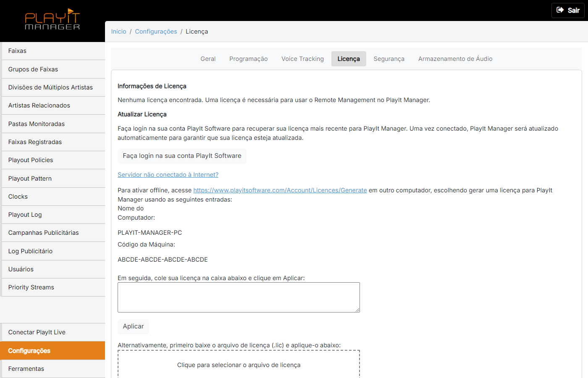The height and width of the screenshot is (378, 588).
Task: Switch to the Segurança tab
Action: 389,59
